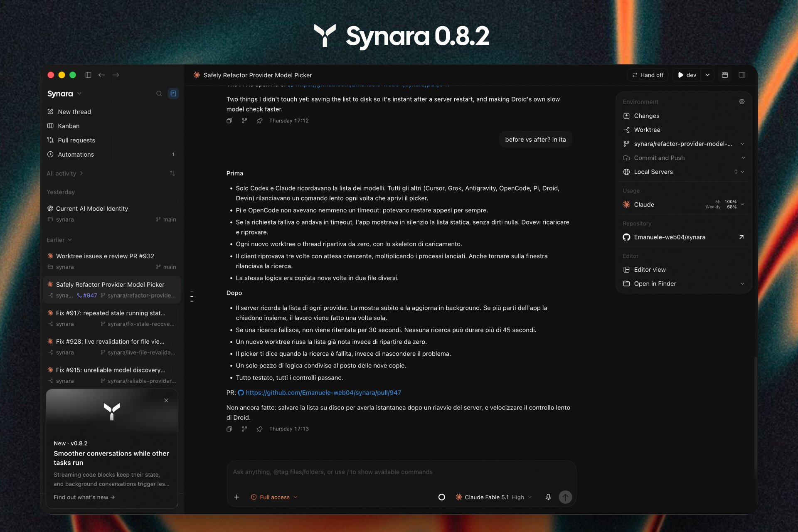
Task: Expand Claude usage details
Action: tap(742, 204)
